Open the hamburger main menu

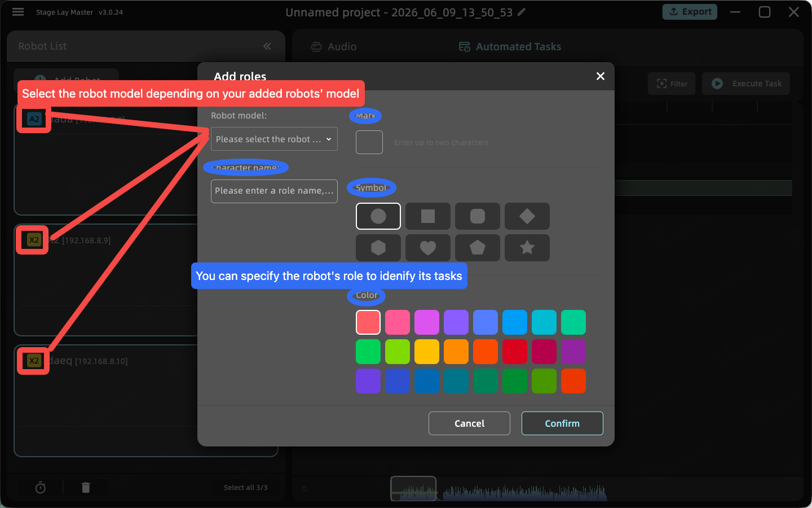pos(18,12)
